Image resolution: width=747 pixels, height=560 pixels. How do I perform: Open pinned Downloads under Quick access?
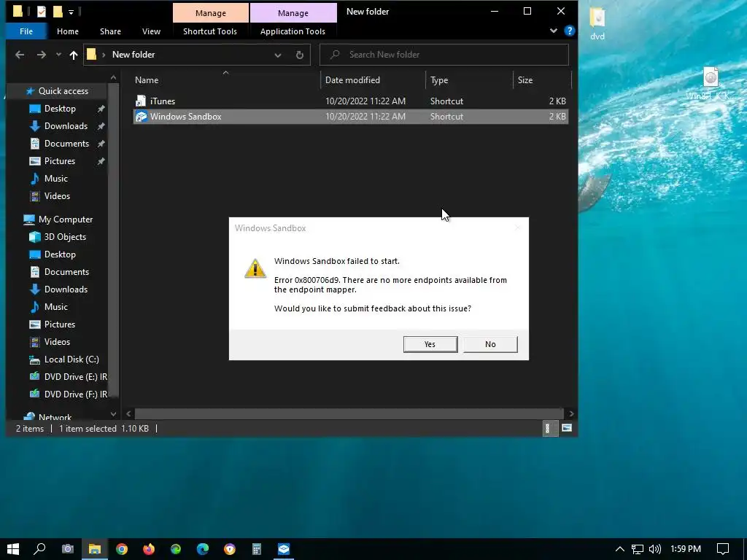coord(66,126)
